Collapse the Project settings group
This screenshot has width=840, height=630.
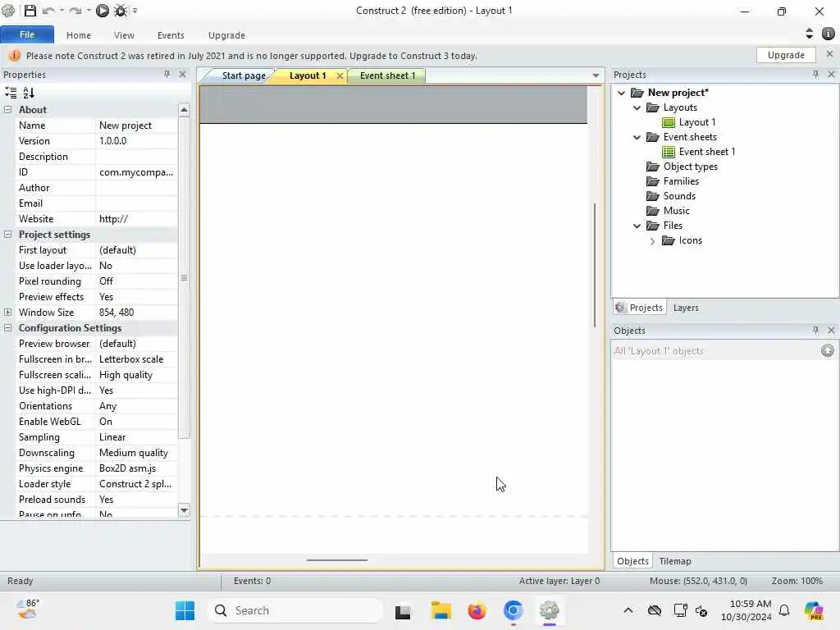(8, 235)
